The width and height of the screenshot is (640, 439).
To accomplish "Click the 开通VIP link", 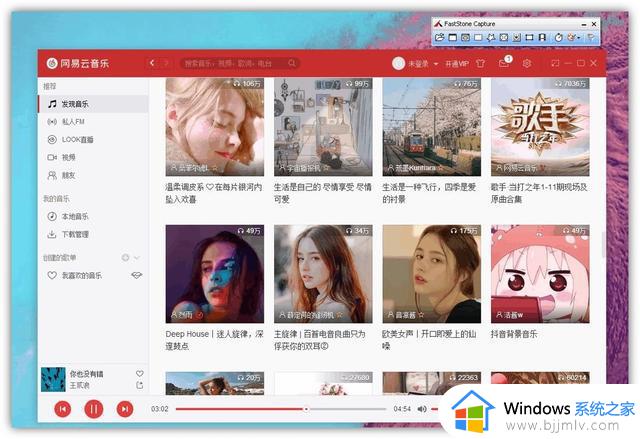I will [457, 64].
